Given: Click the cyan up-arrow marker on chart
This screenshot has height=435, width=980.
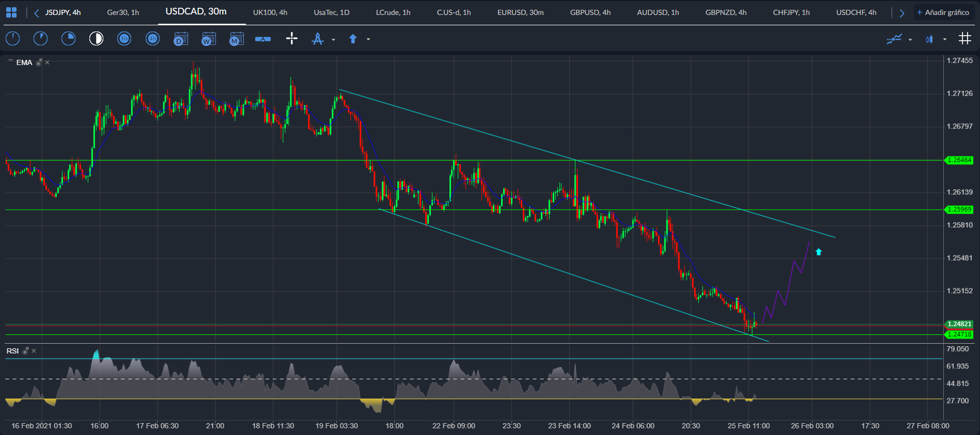Looking at the screenshot, I should pyautogui.click(x=818, y=252).
